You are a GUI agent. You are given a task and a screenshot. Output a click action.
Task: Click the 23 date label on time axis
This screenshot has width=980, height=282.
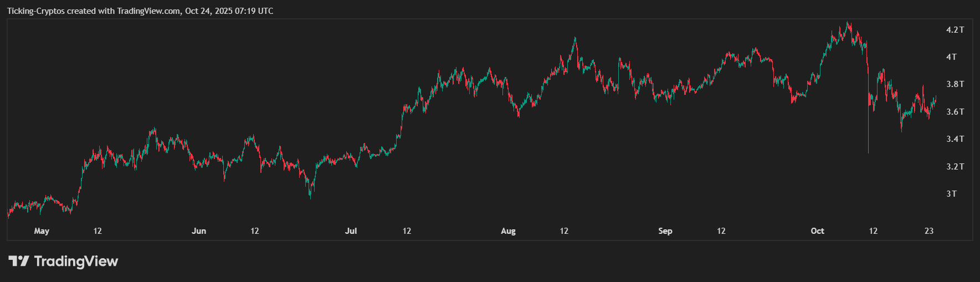[929, 231]
